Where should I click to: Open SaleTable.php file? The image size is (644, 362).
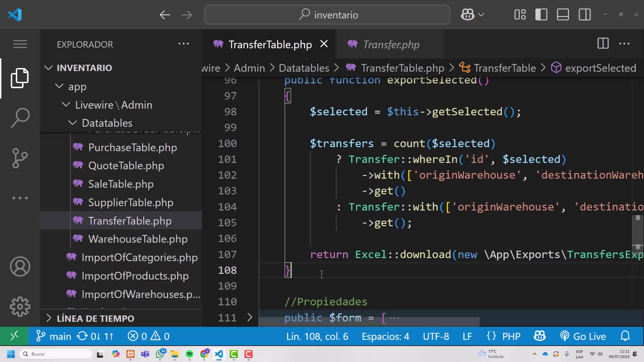[x=121, y=184]
